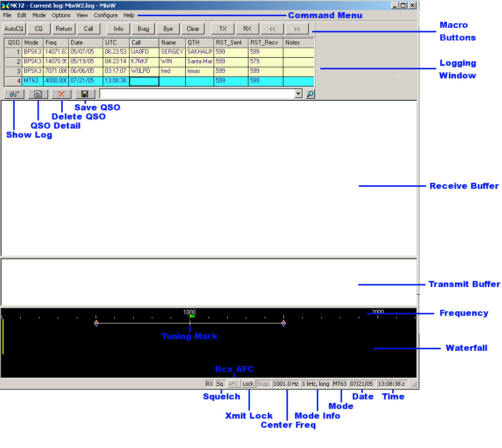Open the View menu
The height and width of the screenshot is (448, 502).
[x=82, y=15]
